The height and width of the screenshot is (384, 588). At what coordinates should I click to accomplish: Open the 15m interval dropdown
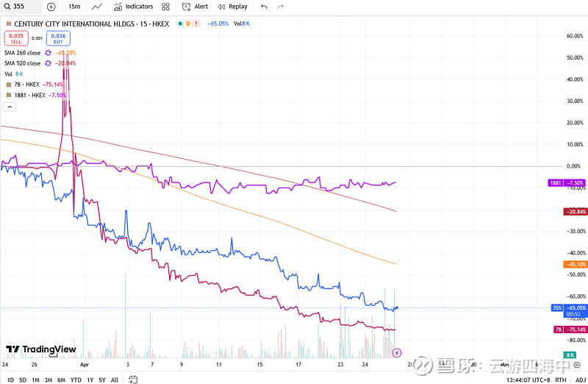pyautogui.click(x=74, y=7)
